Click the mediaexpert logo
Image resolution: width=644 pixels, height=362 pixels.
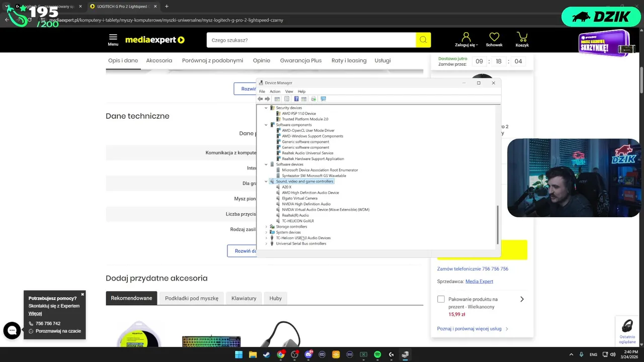[155, 40]
